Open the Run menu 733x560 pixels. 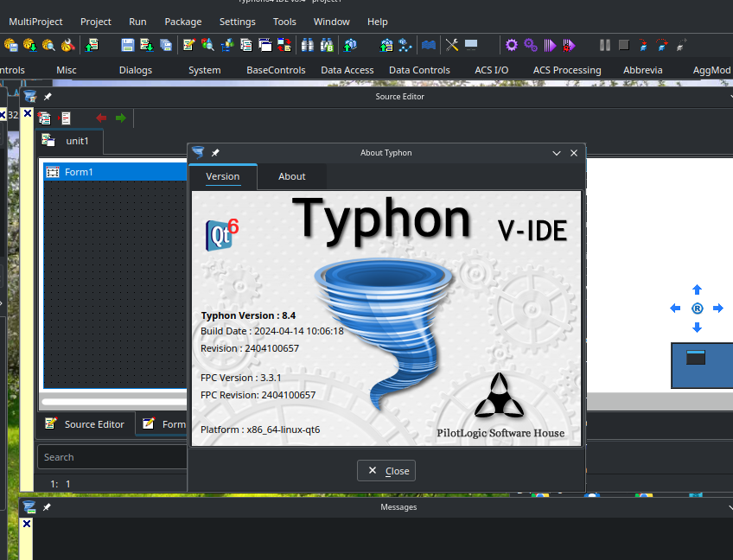tap(137, 22)
